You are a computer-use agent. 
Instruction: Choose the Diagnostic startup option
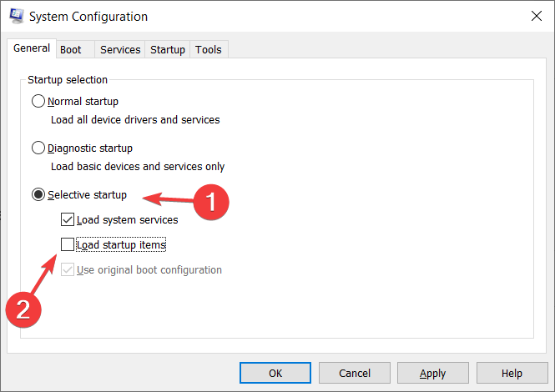point(38,148)
